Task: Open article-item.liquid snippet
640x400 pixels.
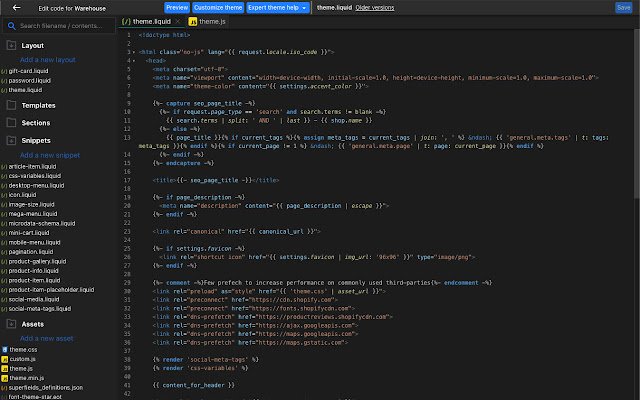Action: click(x=32, y=167)
